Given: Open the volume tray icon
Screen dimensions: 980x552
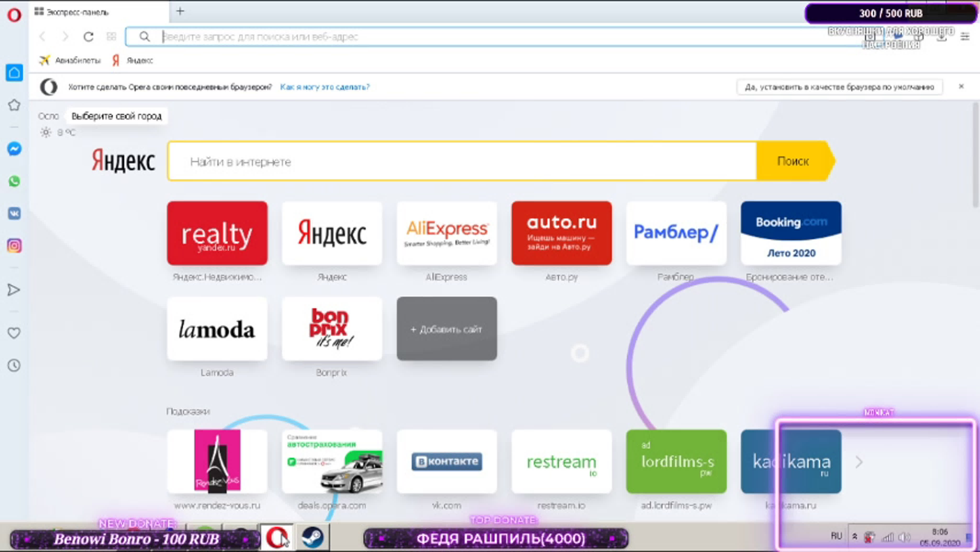Looking at the screenshot, I should [x=904, y=537].
